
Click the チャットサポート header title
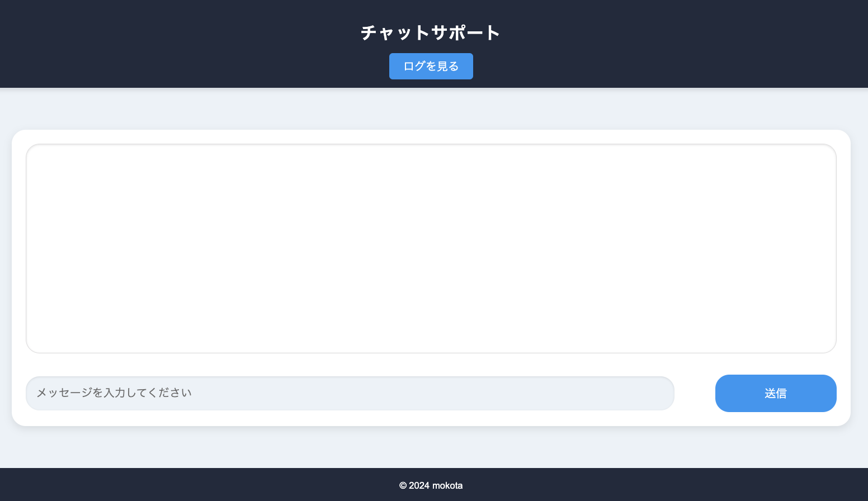(x=431, y=32)
